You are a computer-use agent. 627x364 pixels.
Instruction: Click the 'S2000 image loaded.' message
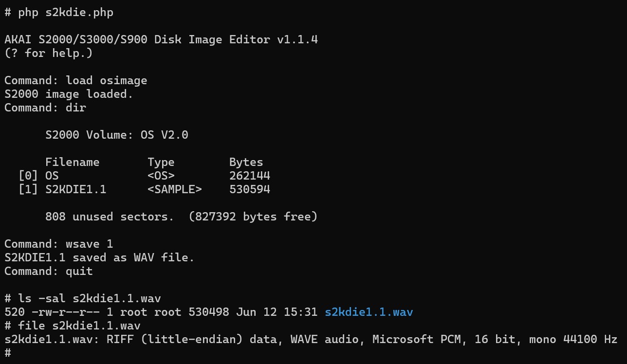click(69, 94)
